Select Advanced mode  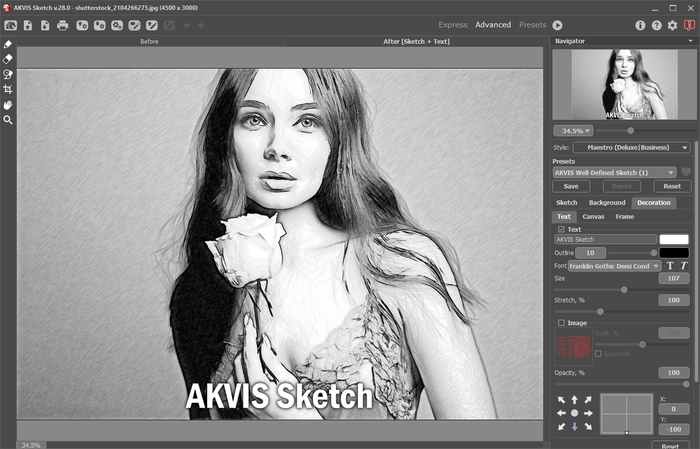(x=493, y=25)
